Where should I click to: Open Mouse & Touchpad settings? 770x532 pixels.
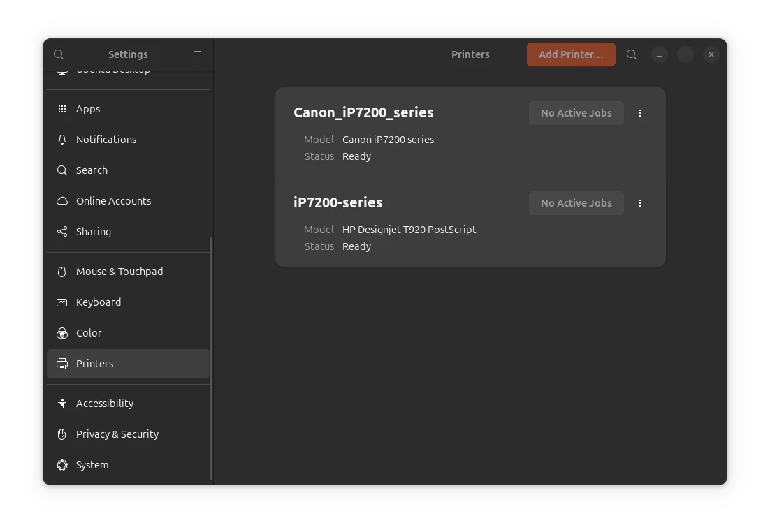coord(128,272)
